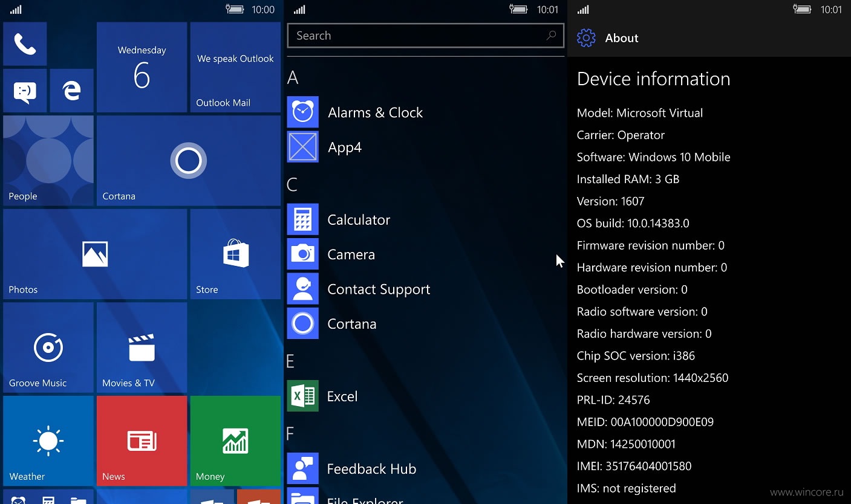Click the Feedback Hub app icon

[302, 468]
